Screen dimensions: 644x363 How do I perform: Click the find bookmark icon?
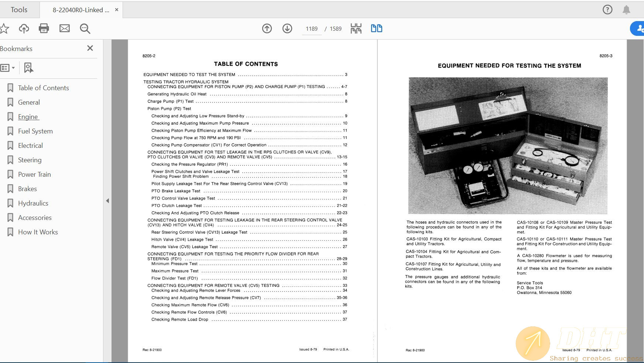(x=28, y=68)
